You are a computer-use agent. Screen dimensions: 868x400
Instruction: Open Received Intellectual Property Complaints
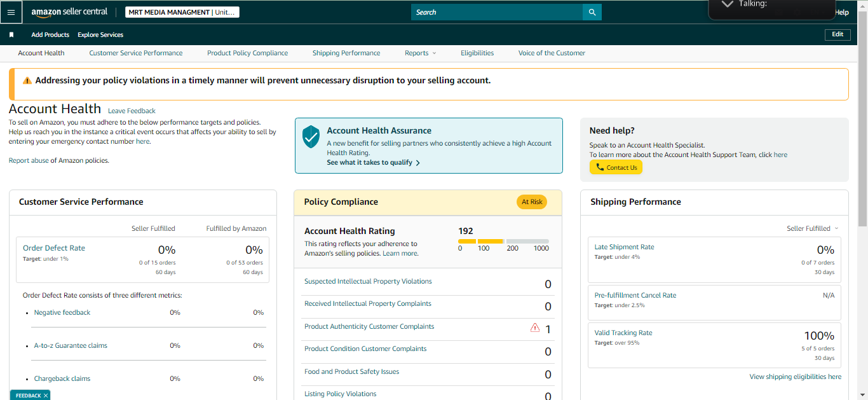pyautogui.click(x=368, y=303)
